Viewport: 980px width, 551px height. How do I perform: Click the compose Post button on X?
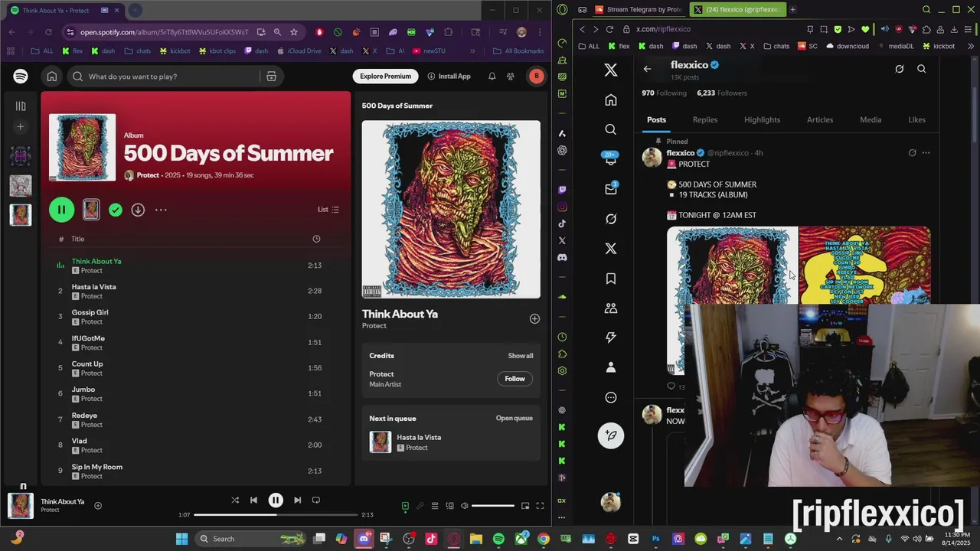coord(611,435)
